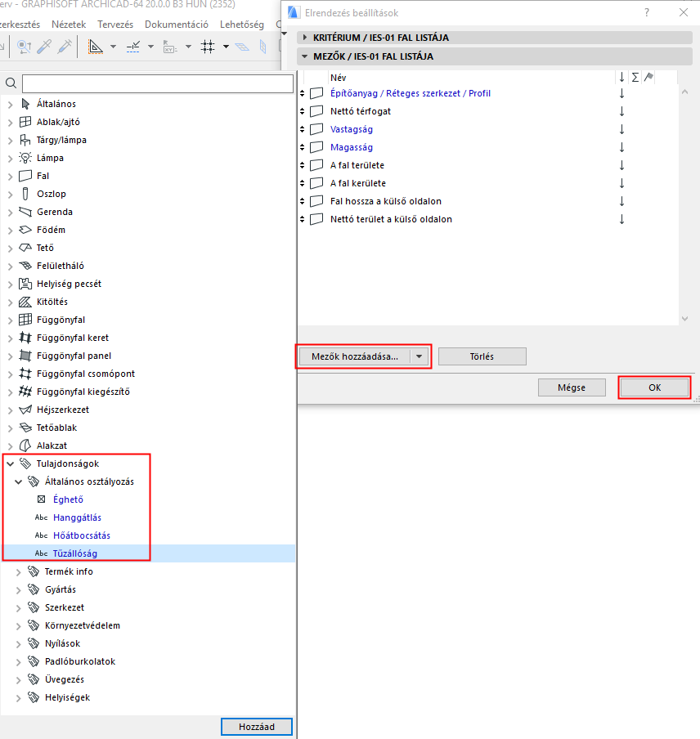Screen dimensions: 700x739
Task: Expand the Fal tree node
Action: (11, 177)
